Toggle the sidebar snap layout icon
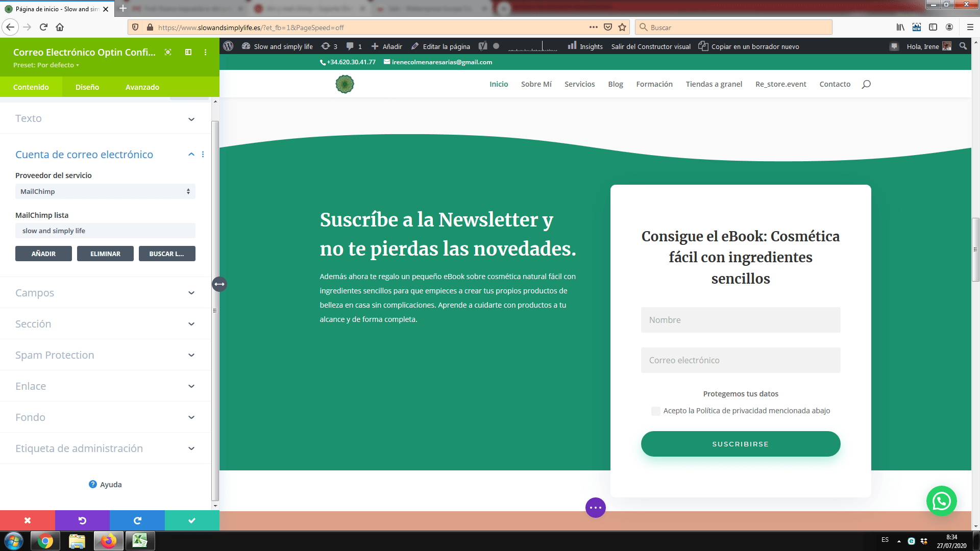The height and width of the screenshot is (551, 980). 188,52
